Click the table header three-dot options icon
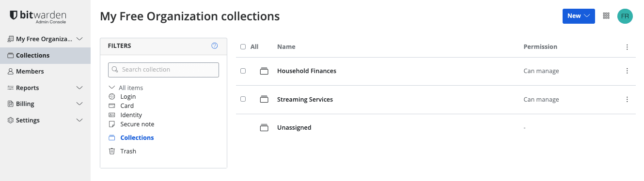The height and width of the screenshot is (181, 644). 627,47
